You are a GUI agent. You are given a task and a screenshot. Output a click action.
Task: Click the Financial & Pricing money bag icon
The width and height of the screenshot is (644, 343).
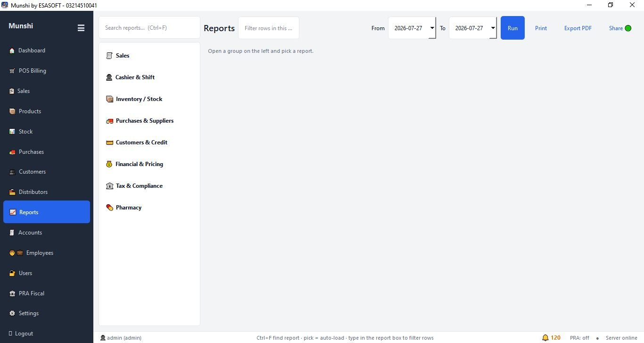coord(109,164)
